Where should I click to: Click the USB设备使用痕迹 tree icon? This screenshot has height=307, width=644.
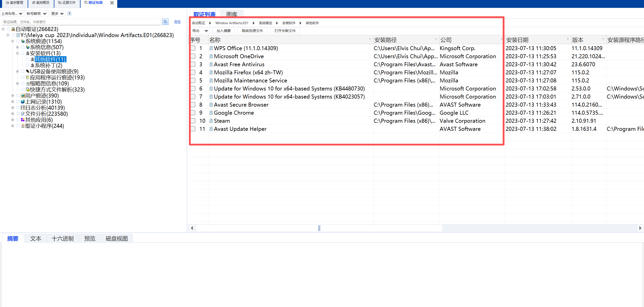[x=28, y=72]
